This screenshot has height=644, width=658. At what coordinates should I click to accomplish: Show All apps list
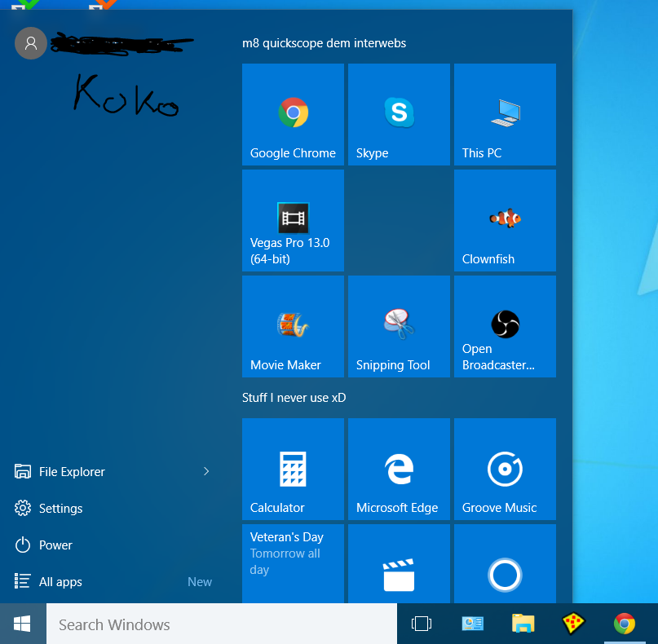[x=113, y=582]
